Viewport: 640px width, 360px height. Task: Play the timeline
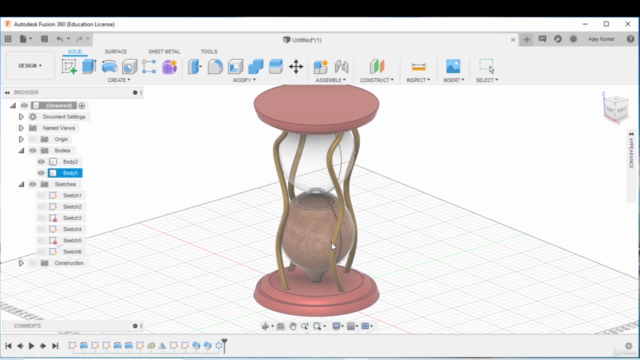(31, 346)
